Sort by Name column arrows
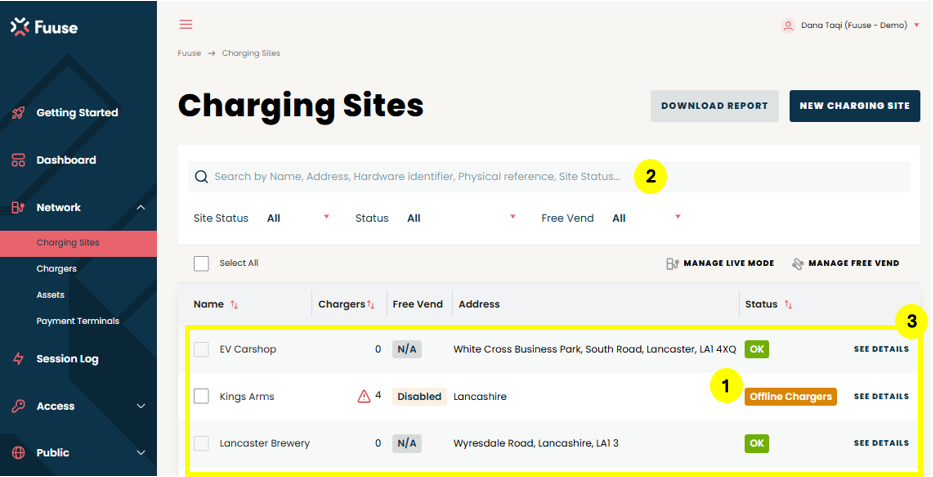The height and width of the screenshot is (477, 933). click(x=234, y=305)
